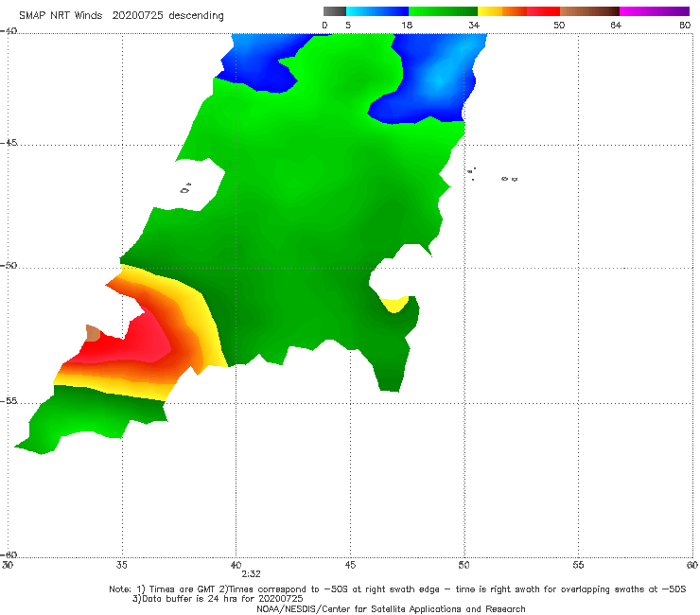Click the longitude axis label '60'
Viewport: 700px width, 615px height.
click(692, 565)
